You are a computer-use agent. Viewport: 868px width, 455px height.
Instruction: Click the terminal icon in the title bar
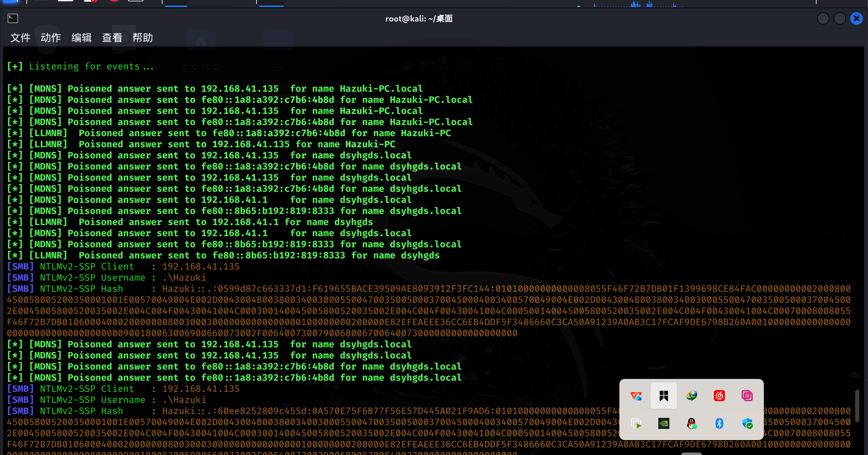click(x=13, y=18)
